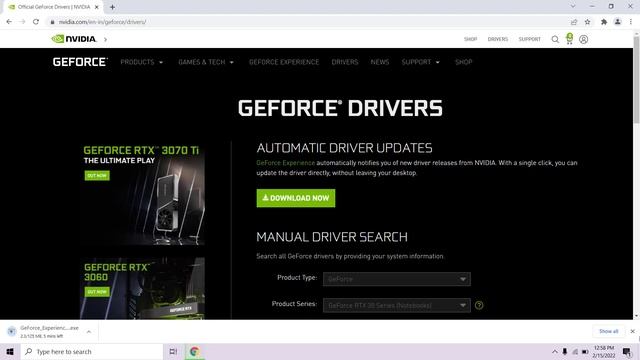Click the microphone icon in system tray
640x360 pixels.
565,351
